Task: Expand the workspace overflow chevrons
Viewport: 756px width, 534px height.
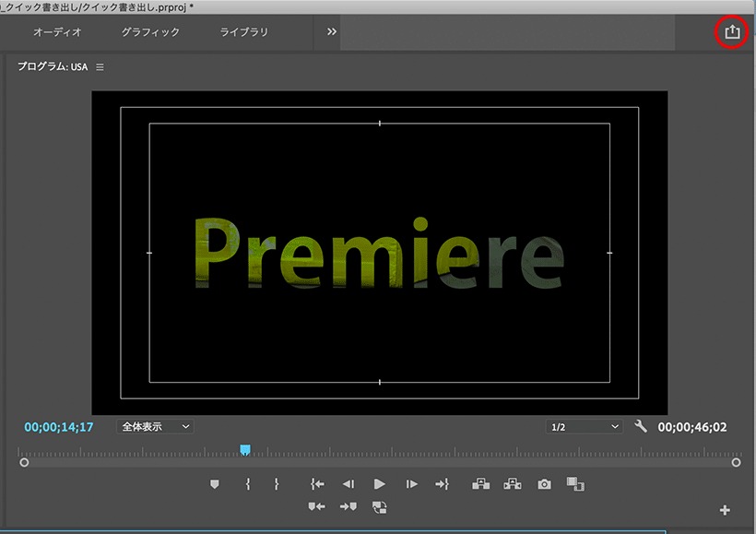Action: (x=332, y=32)
